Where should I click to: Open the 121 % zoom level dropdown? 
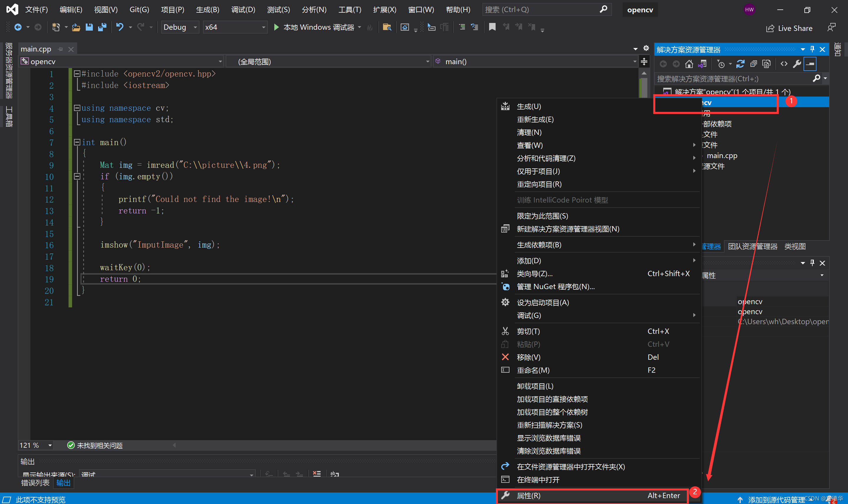[50, 445]
